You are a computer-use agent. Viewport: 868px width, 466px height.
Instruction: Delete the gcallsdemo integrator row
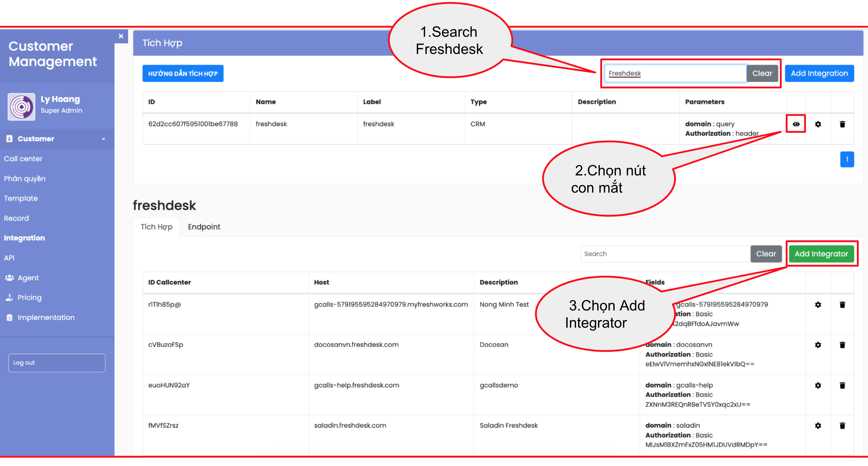point(842,385)
